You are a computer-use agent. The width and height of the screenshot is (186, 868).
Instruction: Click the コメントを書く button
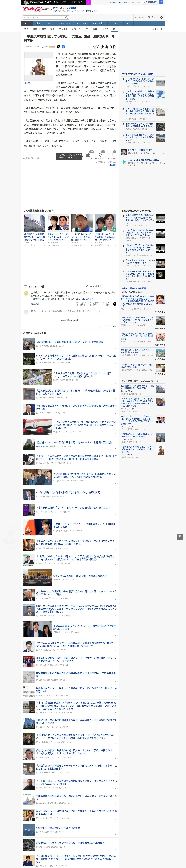pos(93,286)
